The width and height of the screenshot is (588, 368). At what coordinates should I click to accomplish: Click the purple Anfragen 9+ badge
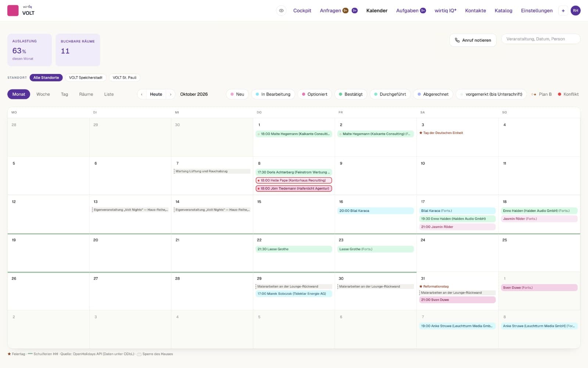(x=355, y=11)
